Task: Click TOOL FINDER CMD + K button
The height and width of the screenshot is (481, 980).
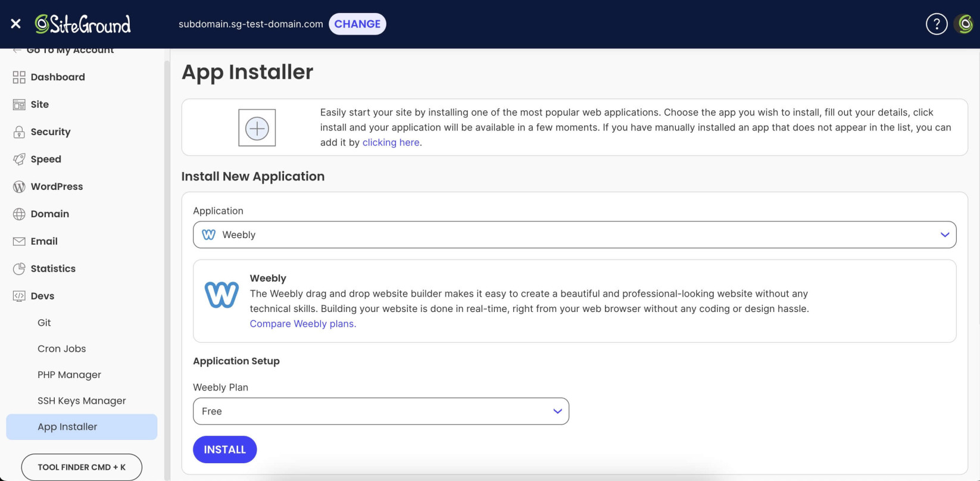Action: [82, 467]
